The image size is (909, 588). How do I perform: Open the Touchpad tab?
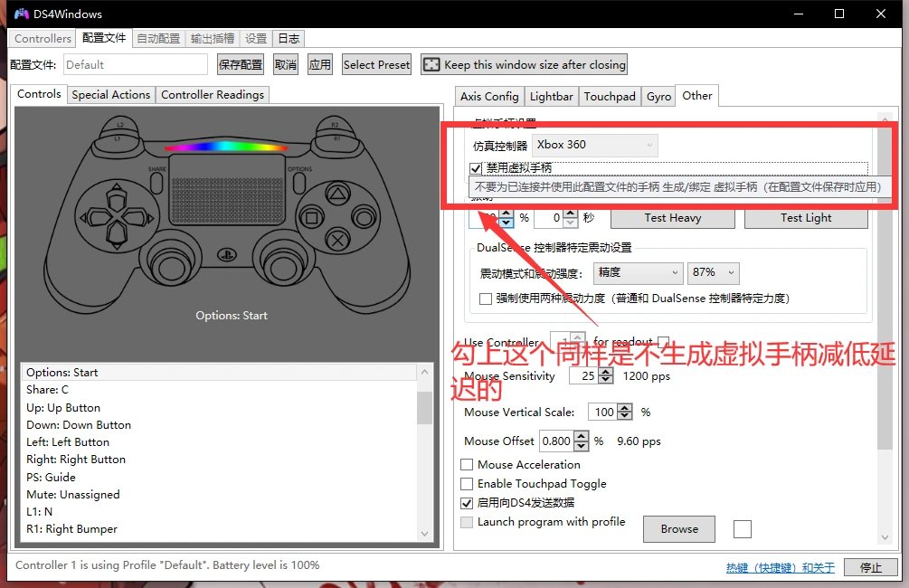tap(610, 96)
